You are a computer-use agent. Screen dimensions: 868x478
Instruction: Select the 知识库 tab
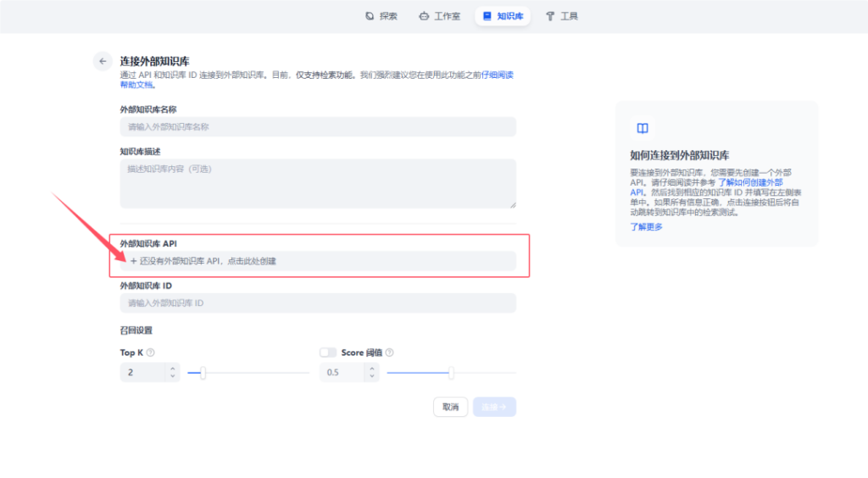(x=503, y=16)
